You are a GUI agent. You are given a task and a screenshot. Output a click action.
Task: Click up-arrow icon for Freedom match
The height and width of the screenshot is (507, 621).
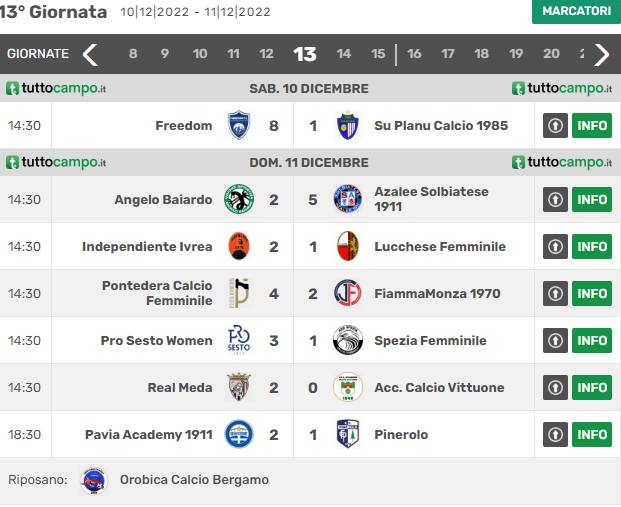[555, 126]
